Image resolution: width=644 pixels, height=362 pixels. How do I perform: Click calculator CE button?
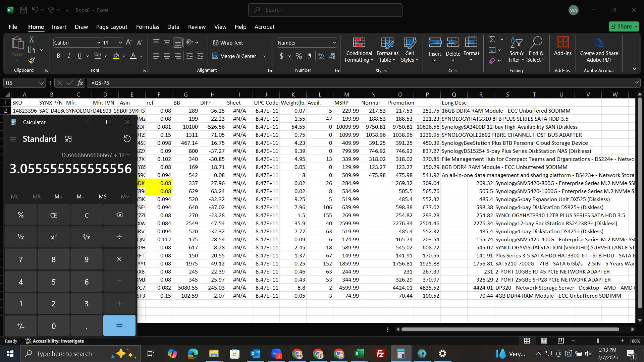[x=54, y=215]
